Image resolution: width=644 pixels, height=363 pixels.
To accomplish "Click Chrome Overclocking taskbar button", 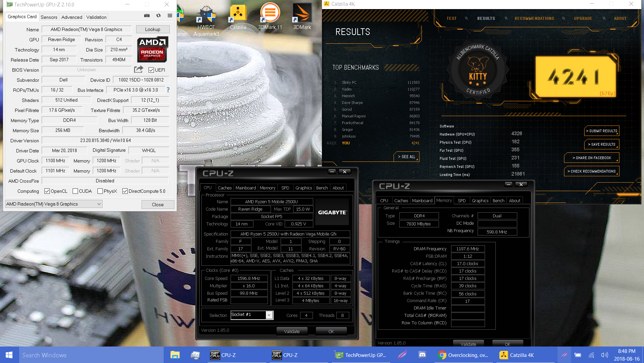I will [463, 355].
